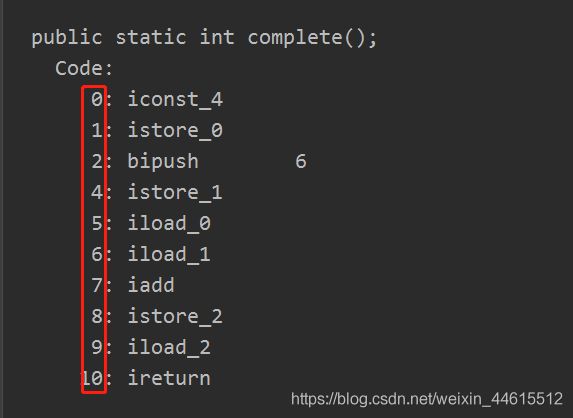The width and height of the screenshot is (573, 418).
Task: Select the bipush instruction text
Action: pos(163,162)
